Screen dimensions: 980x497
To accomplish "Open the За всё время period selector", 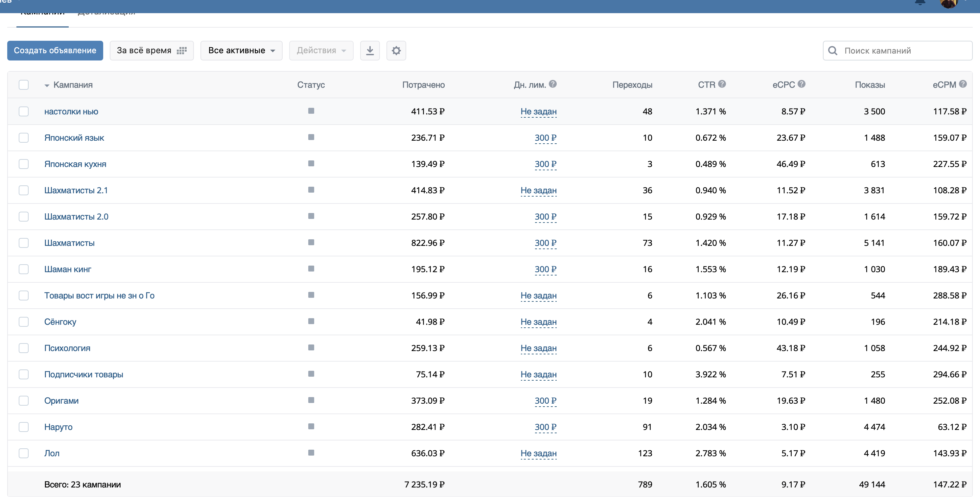I will (152, 51).
